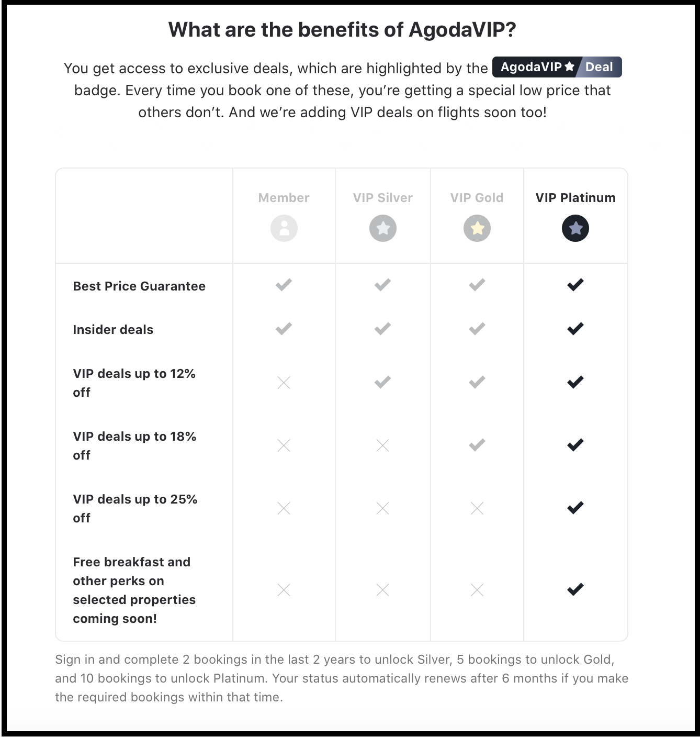Screen dimensions: 700x737
Task: Click Gold X mark for 25% deals
Action: tap(477, 508)
